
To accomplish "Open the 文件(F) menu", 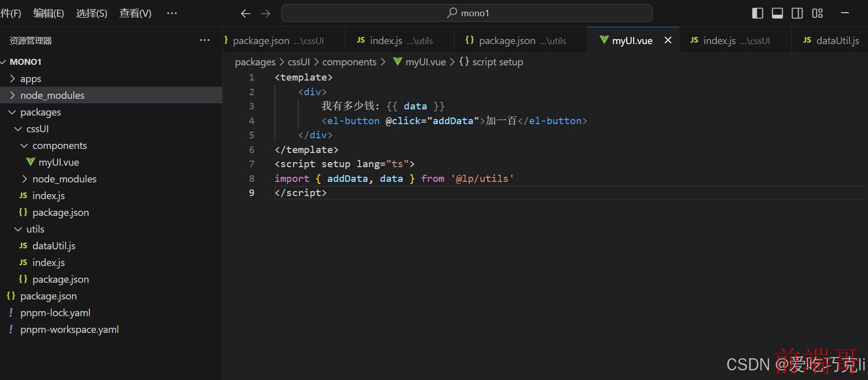I will coord(10,13).
